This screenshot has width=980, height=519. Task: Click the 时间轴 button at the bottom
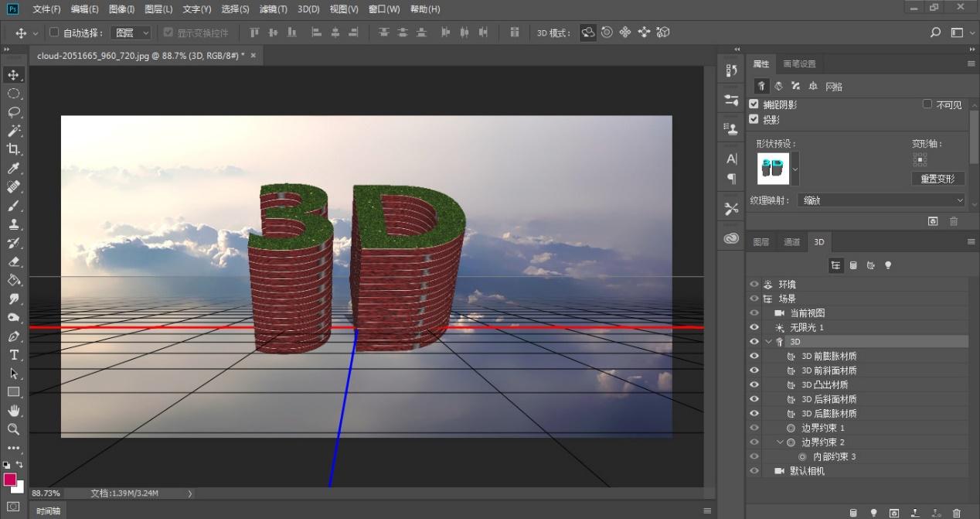(48, 510)
